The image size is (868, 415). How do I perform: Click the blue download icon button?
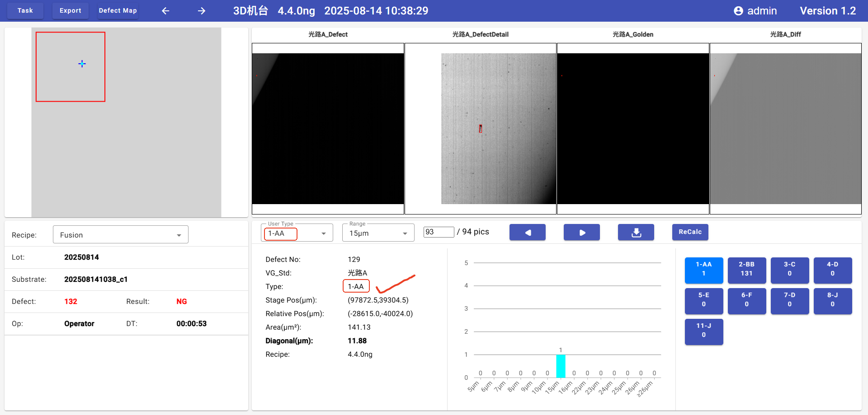tap(636, 232)
